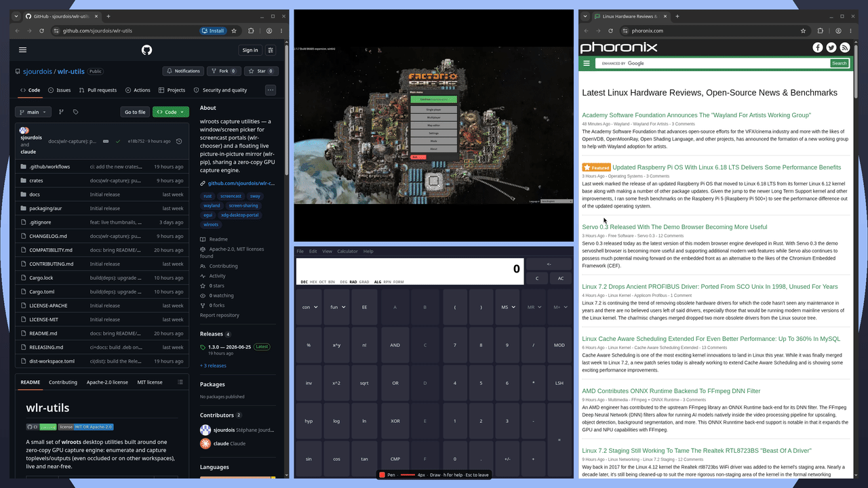Screen dimensions: 868x488
Task: Open Phoronix hamburger menu
Action: pyautogui.click(x=587, y=63)
